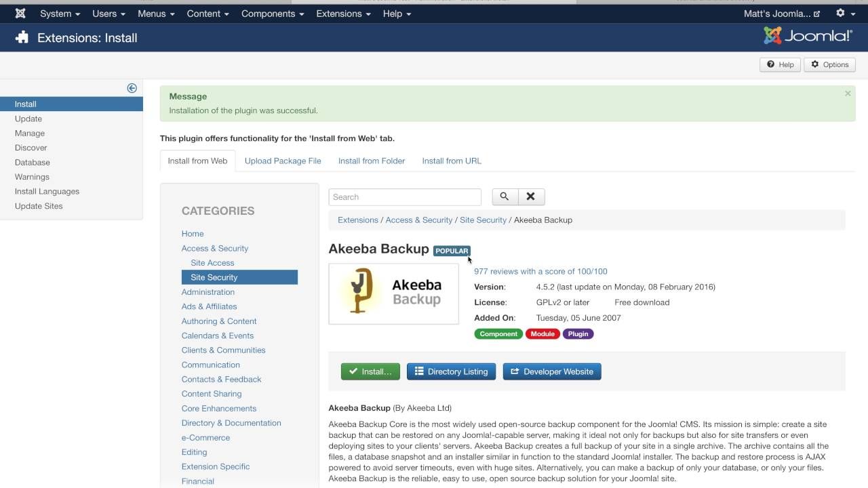Open the Menus dropdown menu

tap(156, 14)
